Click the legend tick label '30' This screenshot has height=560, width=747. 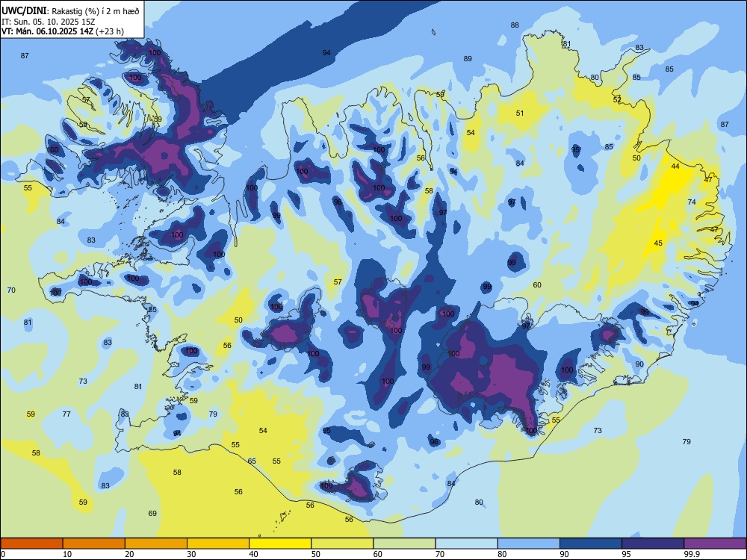click(x=191, y=554)
